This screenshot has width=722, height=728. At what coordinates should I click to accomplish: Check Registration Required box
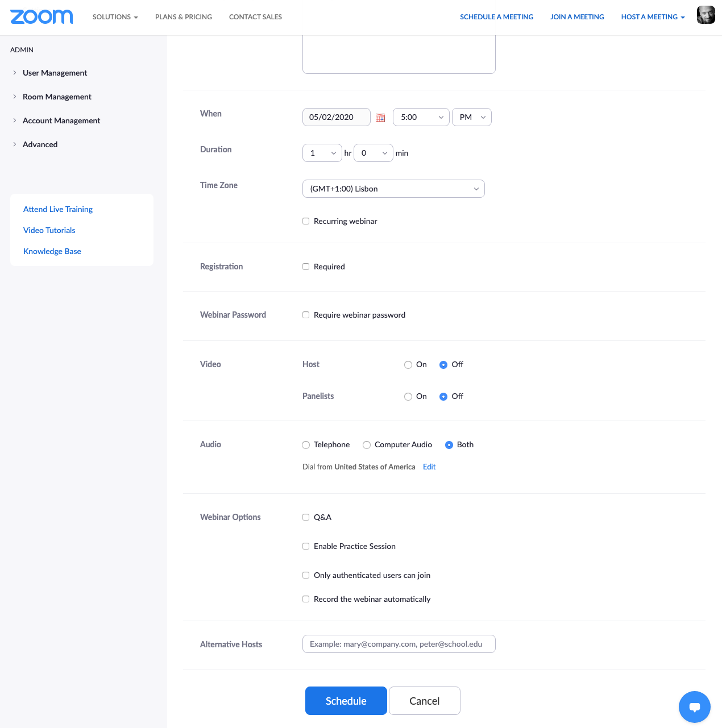click(306, 267)
